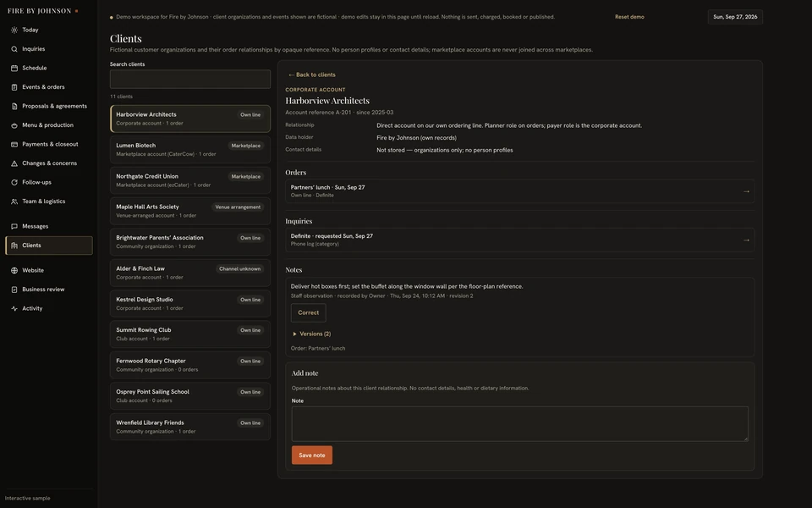Open Wrenfield Library Friends

coord(190,427)
